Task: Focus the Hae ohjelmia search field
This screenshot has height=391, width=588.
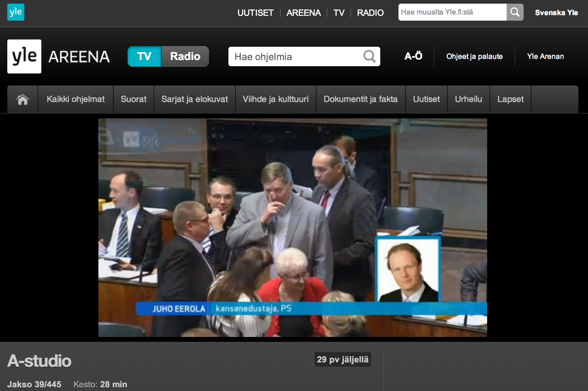Action: click(304, 56)
